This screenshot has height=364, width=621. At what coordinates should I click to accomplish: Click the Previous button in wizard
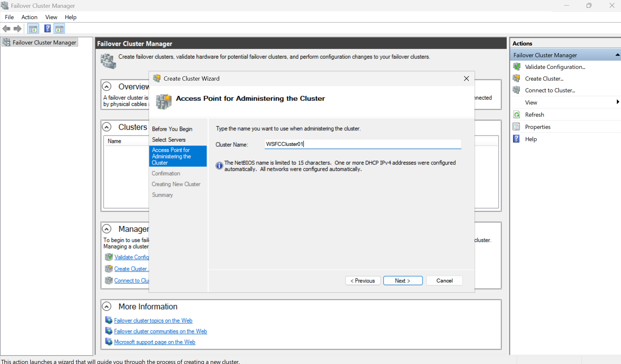pos(363,281)
